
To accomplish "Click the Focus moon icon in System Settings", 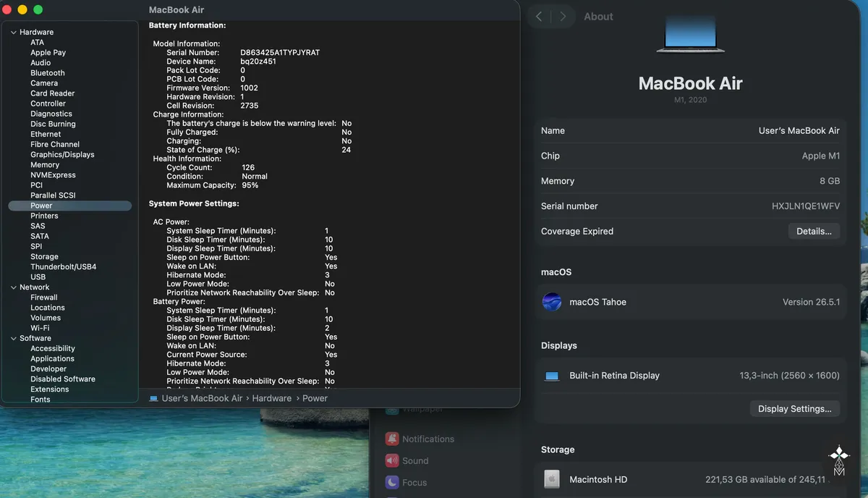I will 391,482.
